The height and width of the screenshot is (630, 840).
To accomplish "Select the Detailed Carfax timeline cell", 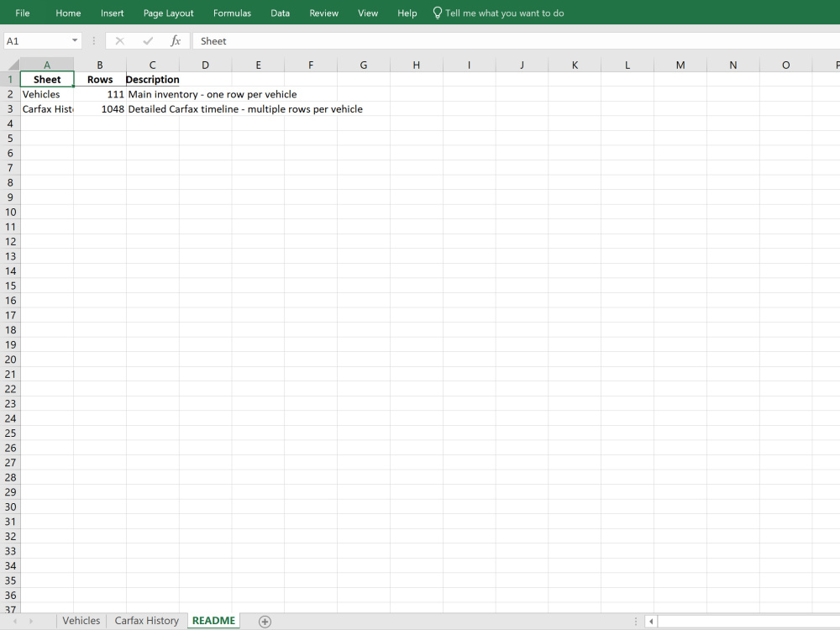I will pos(153,108).
